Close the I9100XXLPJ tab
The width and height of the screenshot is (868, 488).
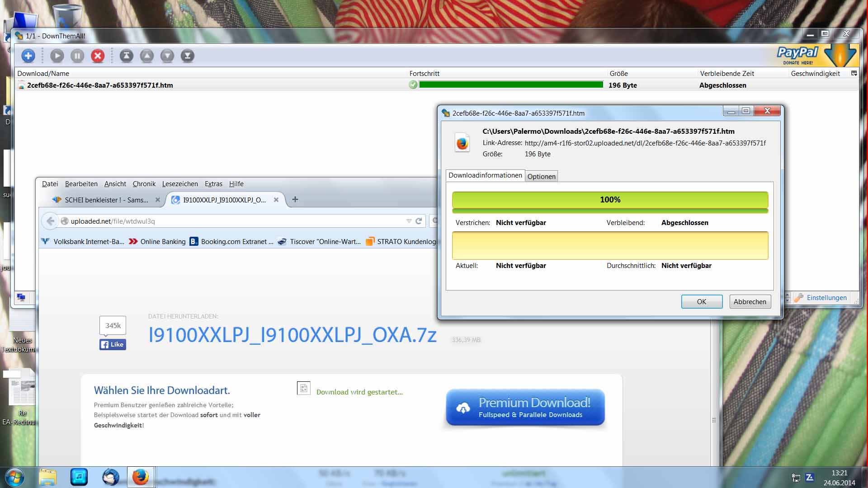coord(276,200)
